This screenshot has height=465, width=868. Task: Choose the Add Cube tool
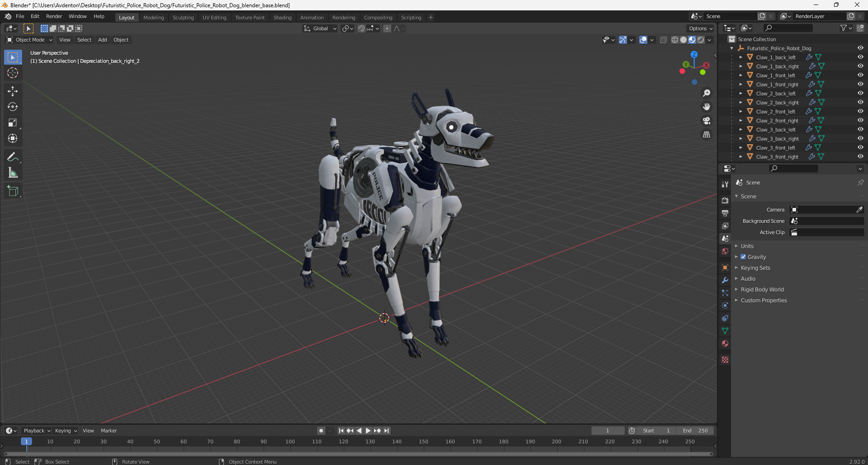[13, 191]
